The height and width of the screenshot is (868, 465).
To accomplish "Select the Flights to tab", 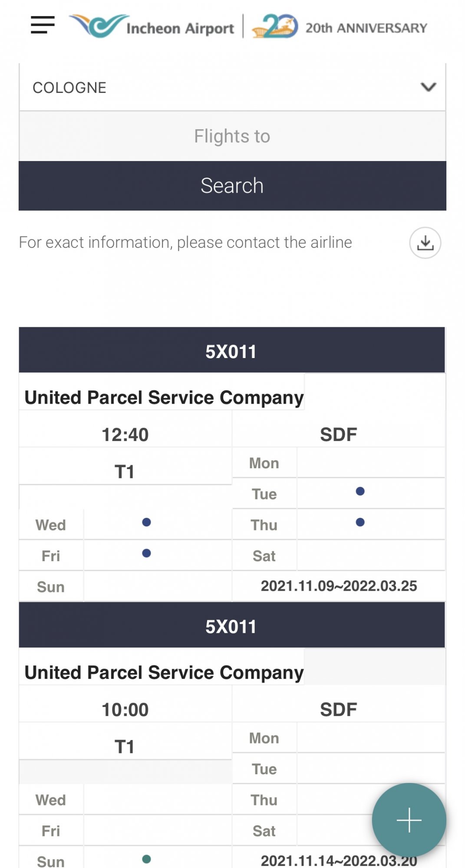I will click(x=232, y=136).
